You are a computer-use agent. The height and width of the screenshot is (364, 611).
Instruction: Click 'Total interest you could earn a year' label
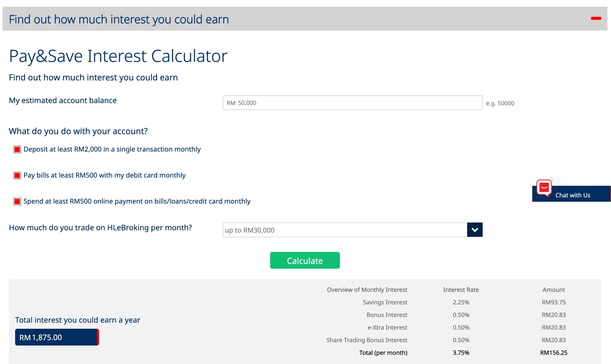click(78, 320)
